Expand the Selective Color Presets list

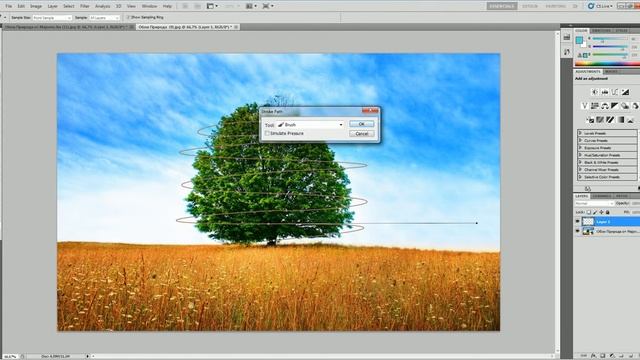tap(580, 177)
